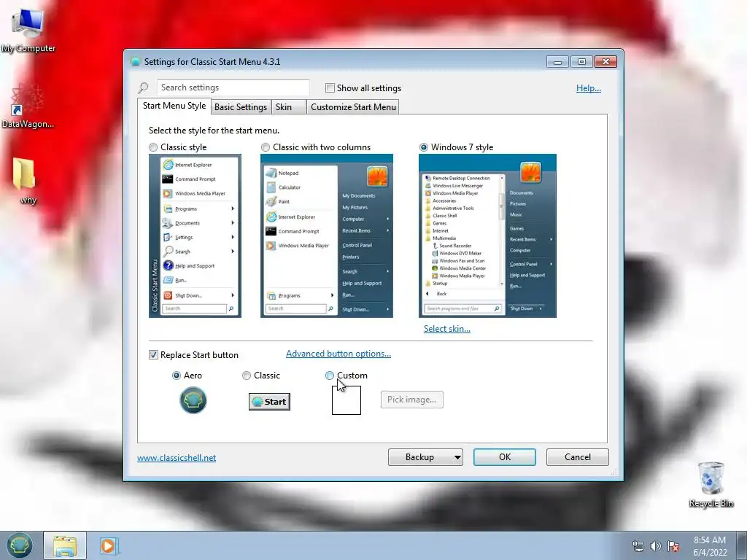
Task: Open the My Computer desktop icon
Action: pos(28,31)
